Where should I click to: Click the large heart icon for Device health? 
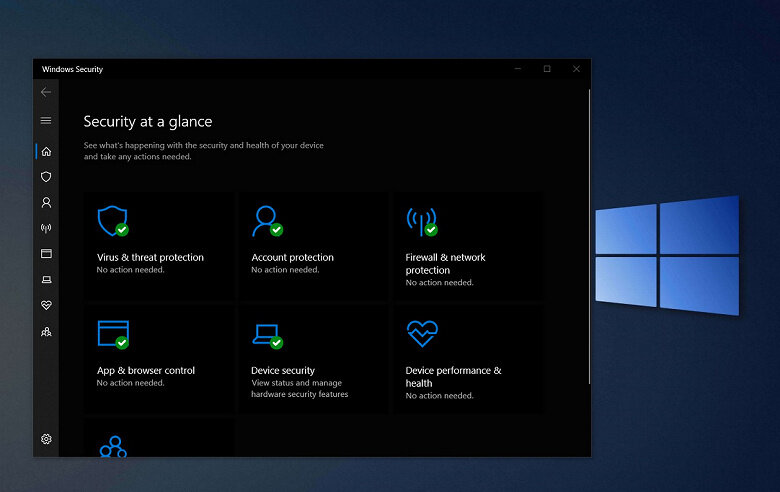coord(422,333)
